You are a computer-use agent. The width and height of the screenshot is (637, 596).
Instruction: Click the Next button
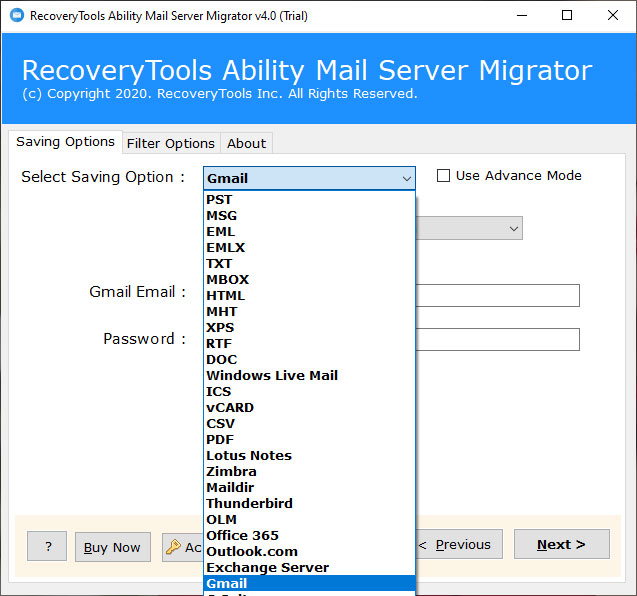click(x=561, y=544)
